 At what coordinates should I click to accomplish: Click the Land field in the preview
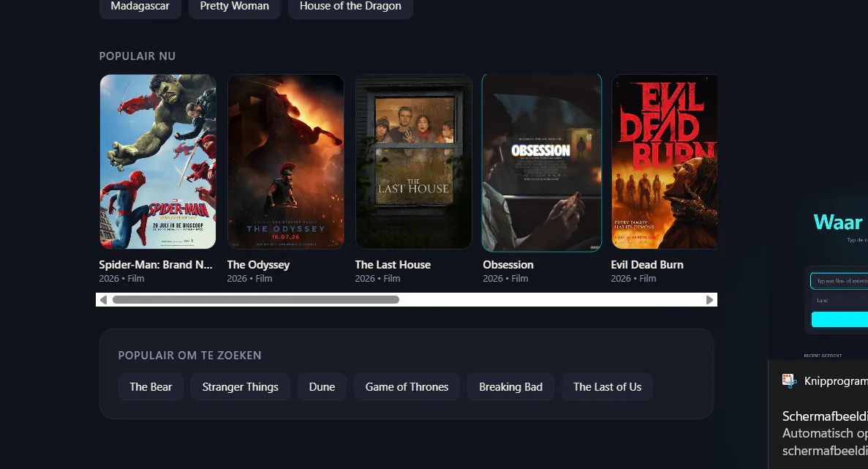(x=839, y=301)
